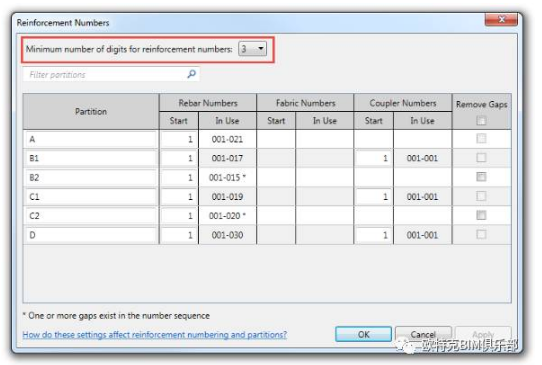Click rebar In Use value 001-019

coord(227,197)
